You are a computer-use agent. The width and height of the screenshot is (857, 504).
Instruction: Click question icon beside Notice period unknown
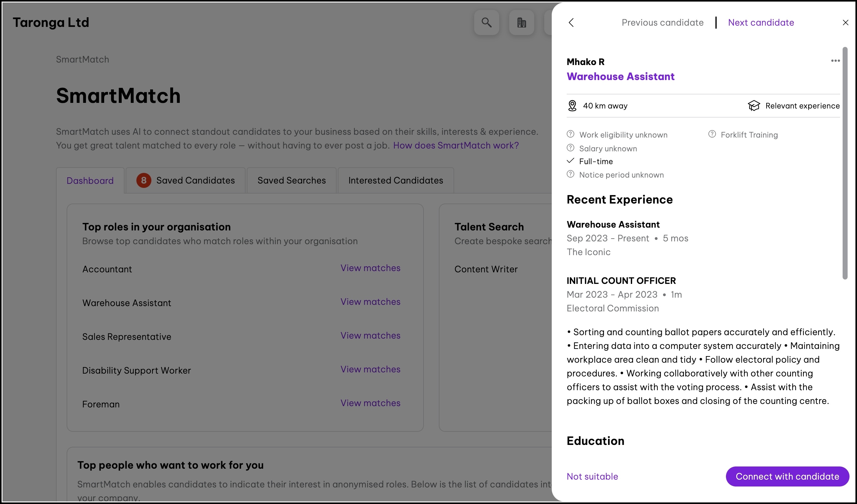pos(570,174)
